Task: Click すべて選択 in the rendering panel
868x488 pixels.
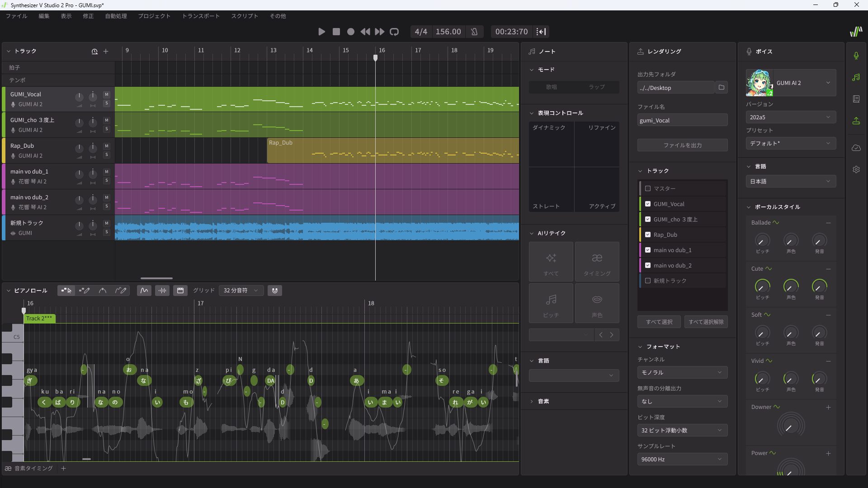Action: (658, 322)
